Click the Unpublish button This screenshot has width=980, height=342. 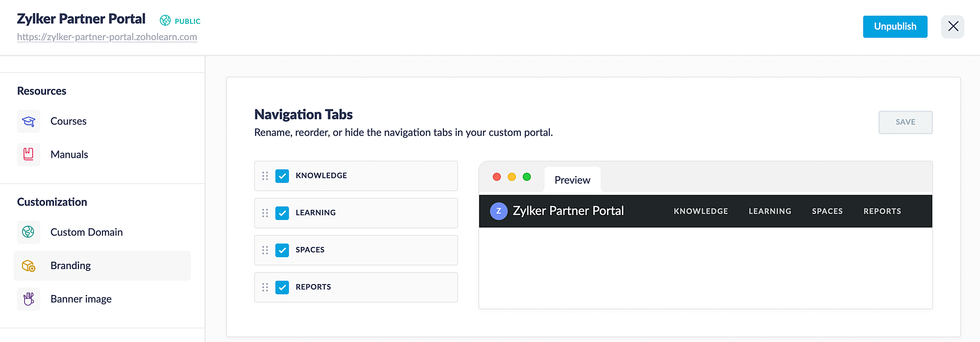(x=895, y=26)
